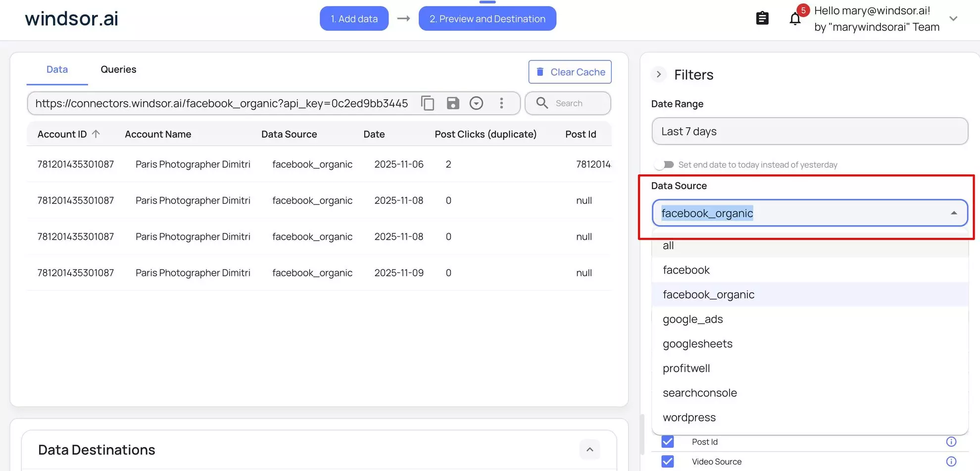
Task: Open the Last 7 days date range dropdown
Action: (809, 131)
